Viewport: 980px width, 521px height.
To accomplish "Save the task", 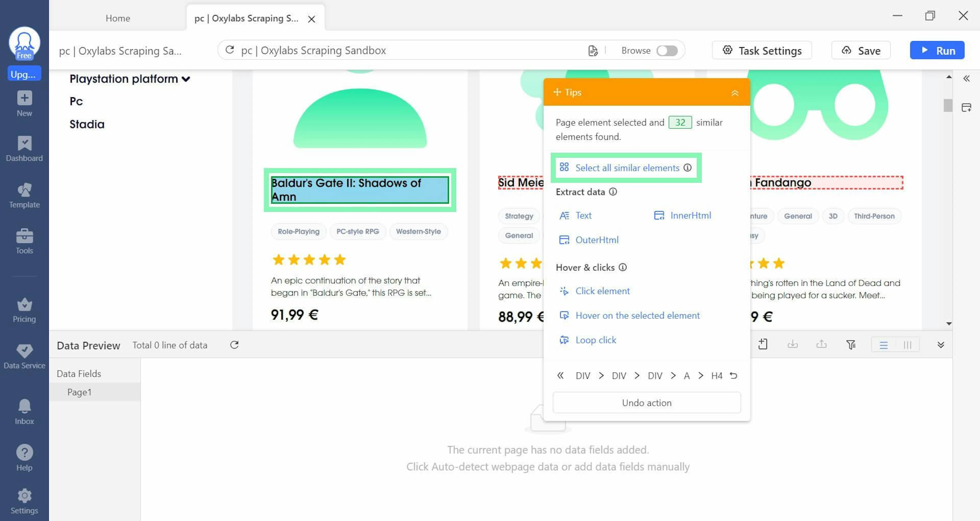I will 861,50.
